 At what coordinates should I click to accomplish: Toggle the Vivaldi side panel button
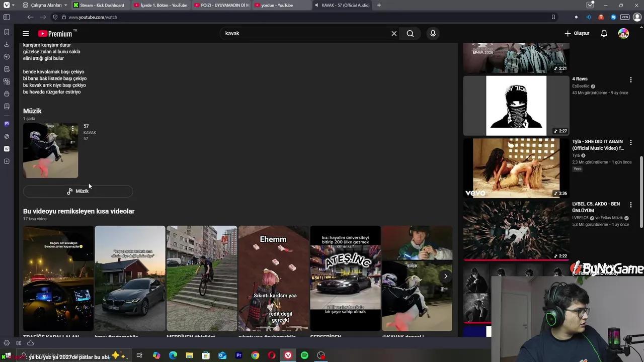point(7,17)
